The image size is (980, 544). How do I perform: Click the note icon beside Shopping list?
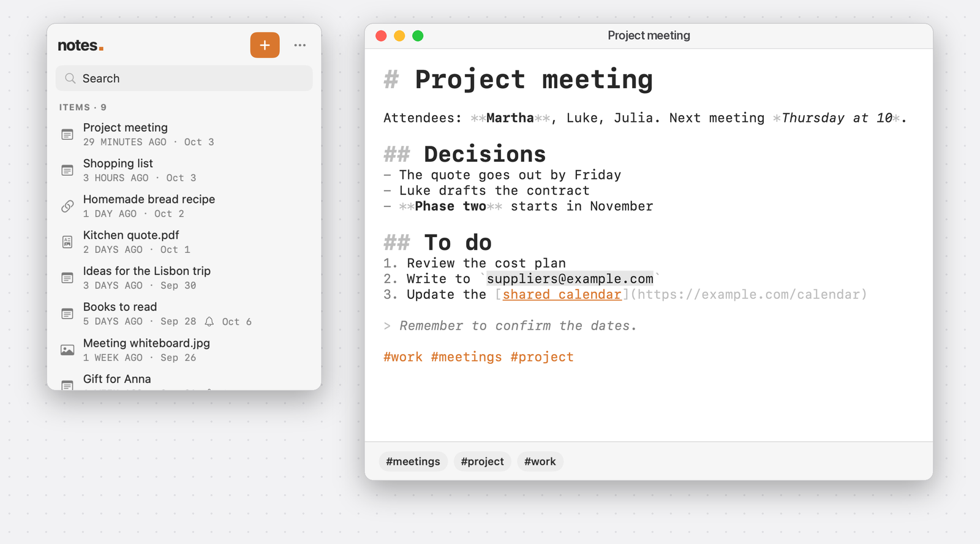click(x=67, y=170)
